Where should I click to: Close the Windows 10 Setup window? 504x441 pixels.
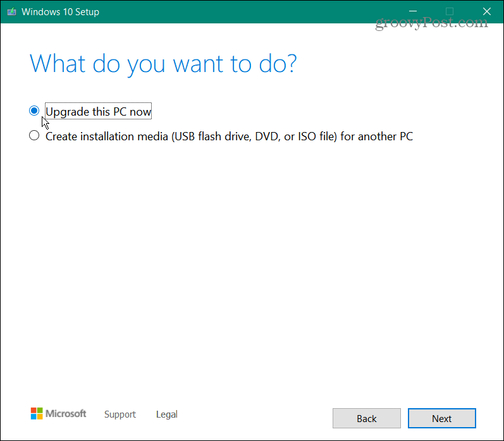(x=486, y=11)
